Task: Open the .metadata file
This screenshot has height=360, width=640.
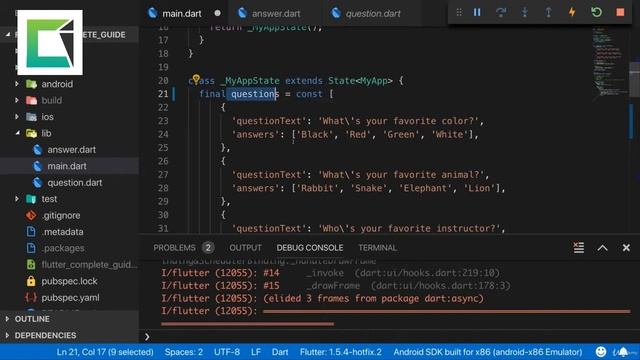Action: 62,232
